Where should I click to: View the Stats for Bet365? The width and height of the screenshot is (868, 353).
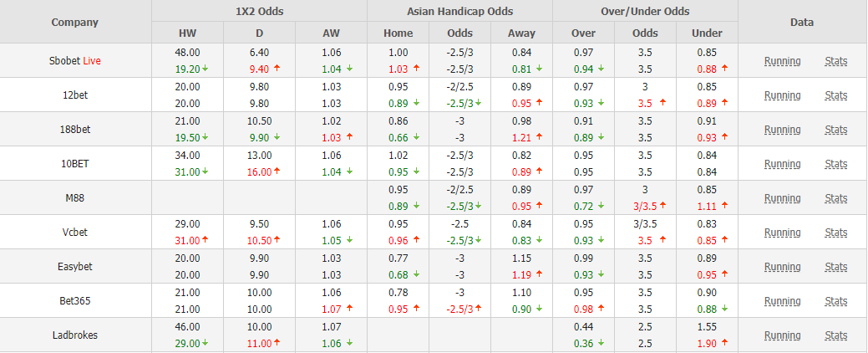click(835, 301)
